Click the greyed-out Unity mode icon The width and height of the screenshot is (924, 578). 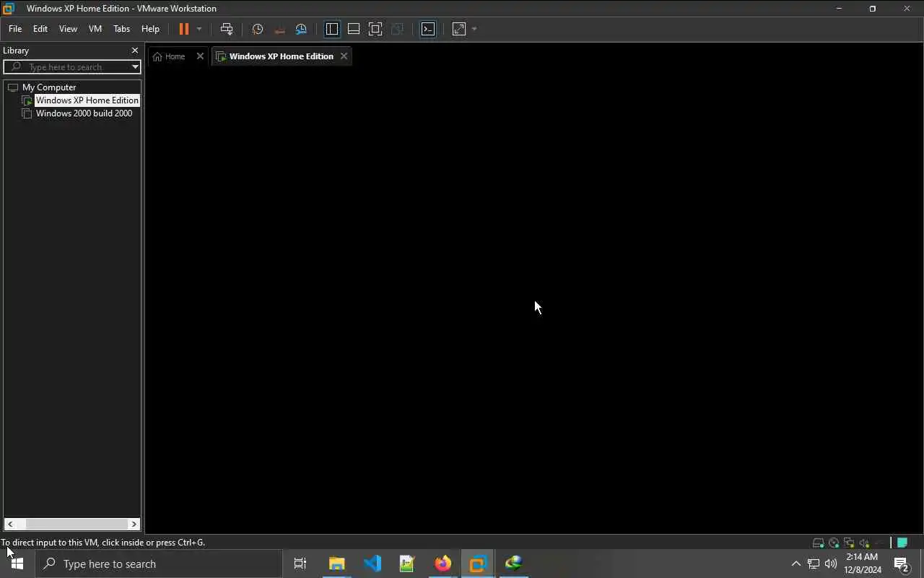pyautogui.click(x=397, y=29)
